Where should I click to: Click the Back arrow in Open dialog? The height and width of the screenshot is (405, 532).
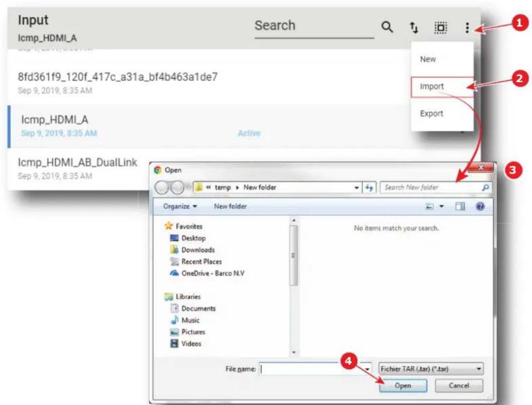162,187
